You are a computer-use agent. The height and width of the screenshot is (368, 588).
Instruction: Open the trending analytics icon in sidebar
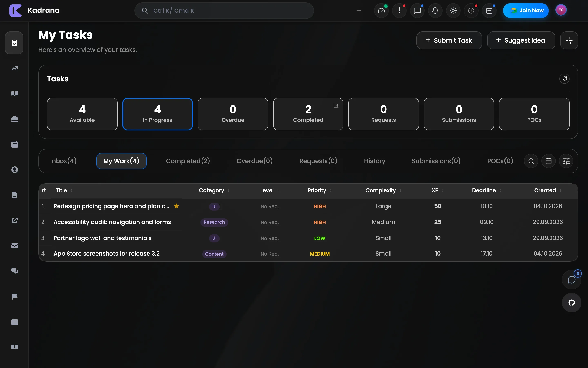click(x=14, y=68)
